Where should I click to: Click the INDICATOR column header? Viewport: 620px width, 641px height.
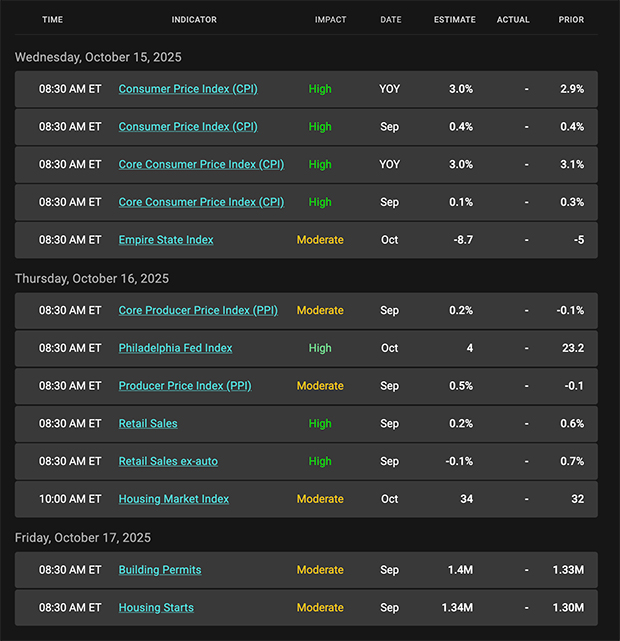(x=194, y=20)
